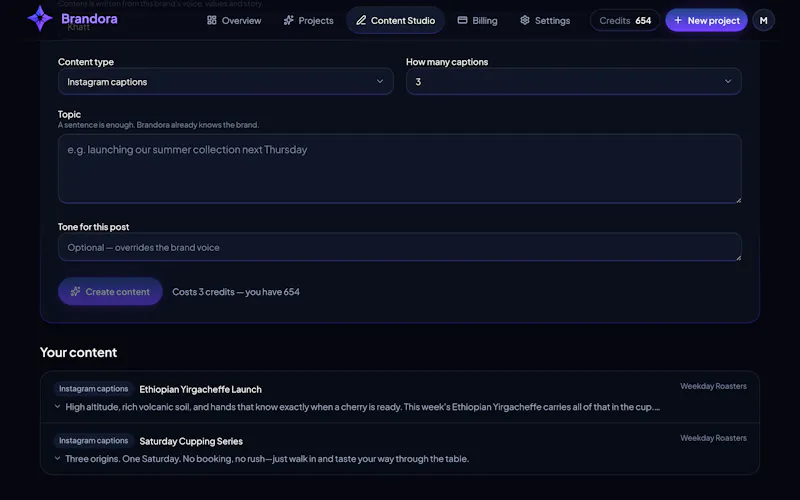Select the Content Studio tab
This screenshot has width=800, height=500.
[395, 20]
